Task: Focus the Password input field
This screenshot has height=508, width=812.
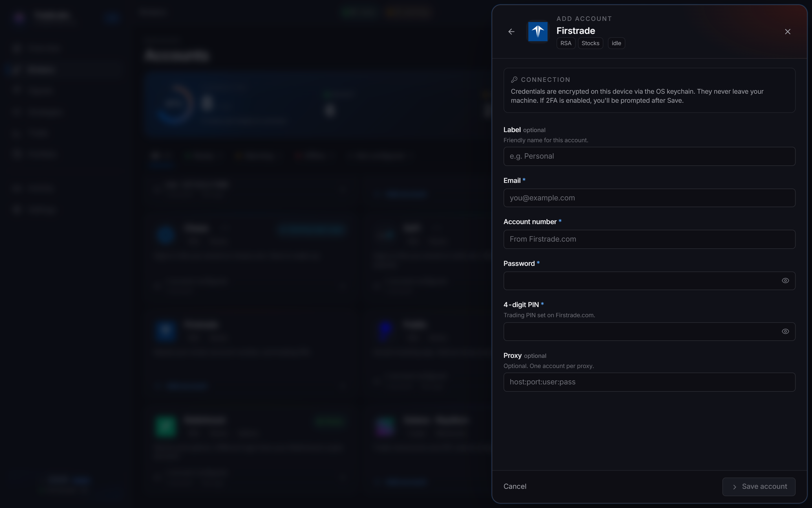Action: tap(649, 281)
